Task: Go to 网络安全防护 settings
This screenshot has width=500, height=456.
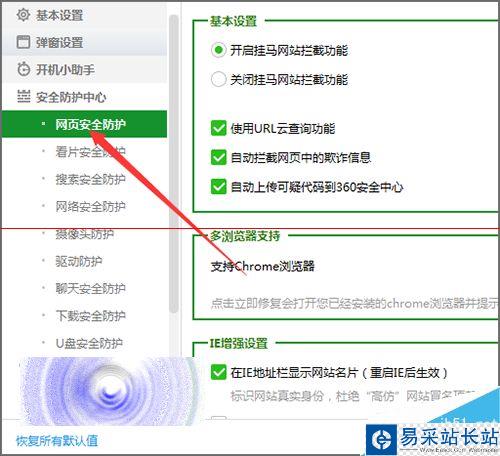Action: pyautogui.click(x=91, y=206)
